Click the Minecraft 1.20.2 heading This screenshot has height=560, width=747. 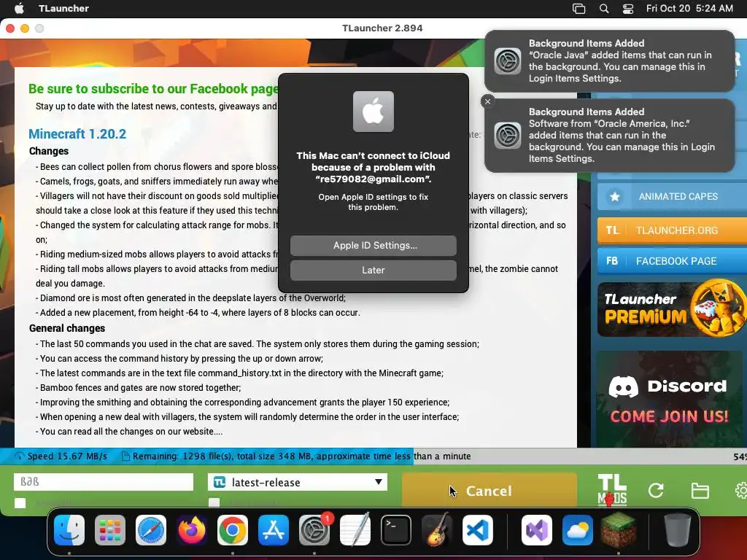click(x=77, y=134)
